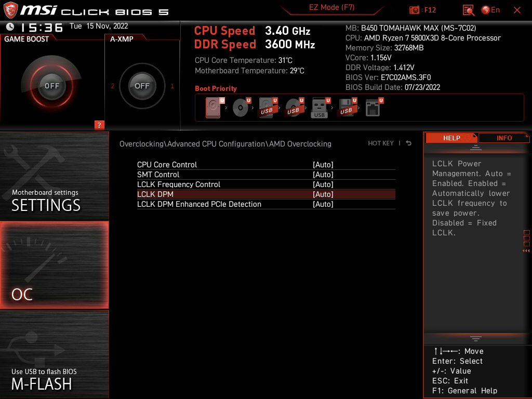Screen dimensions: 532x399
Task: Click the Motherboard Temperature 29°C text
Action: (249, 71)
